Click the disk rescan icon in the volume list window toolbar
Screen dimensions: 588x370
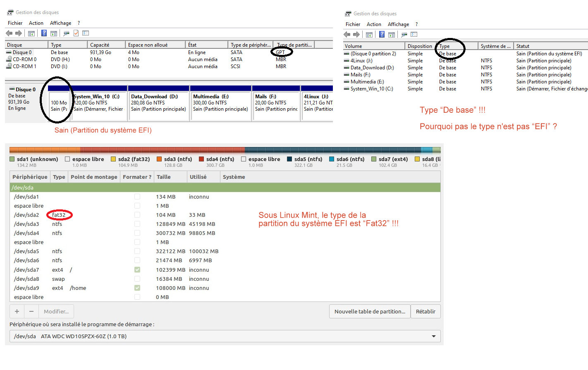pos(404,35)
